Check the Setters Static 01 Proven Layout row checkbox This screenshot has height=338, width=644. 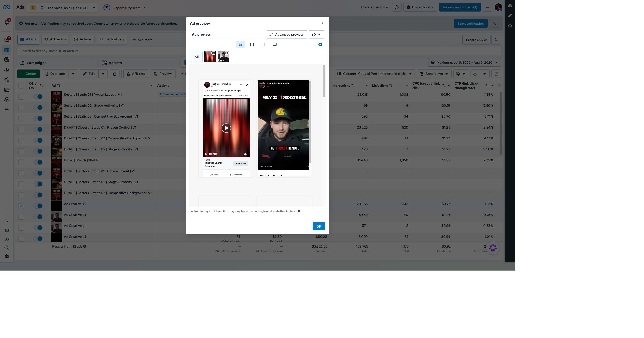click(x=21, y=97)
